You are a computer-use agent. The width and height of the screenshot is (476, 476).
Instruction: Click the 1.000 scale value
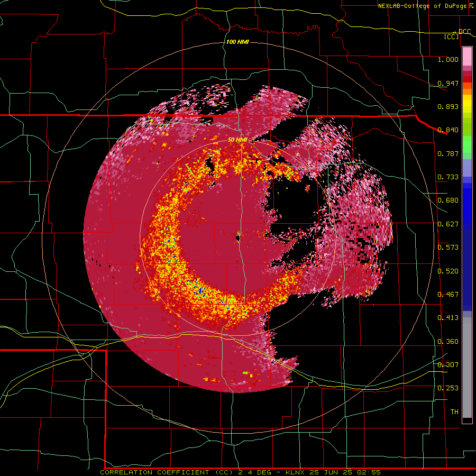(x=448, y=59)
